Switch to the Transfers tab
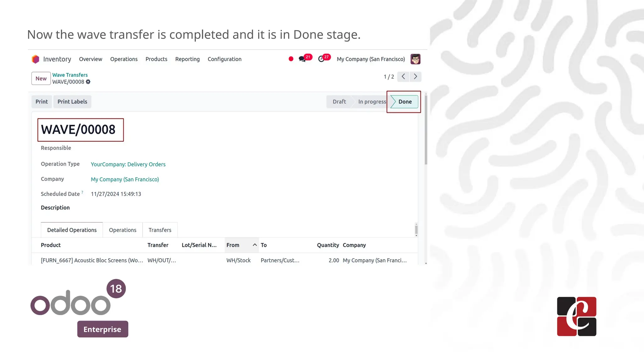Screen dimensions: 644x362 (x=160, y=230)
